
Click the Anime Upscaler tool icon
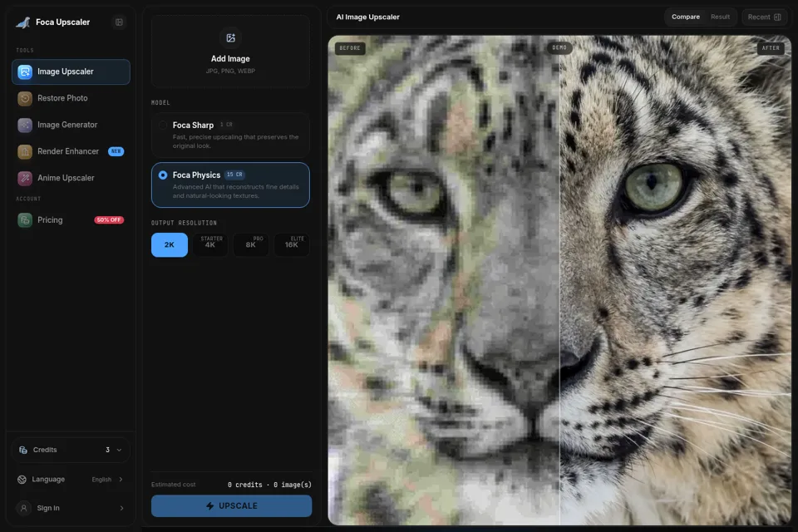click(25, 178)
